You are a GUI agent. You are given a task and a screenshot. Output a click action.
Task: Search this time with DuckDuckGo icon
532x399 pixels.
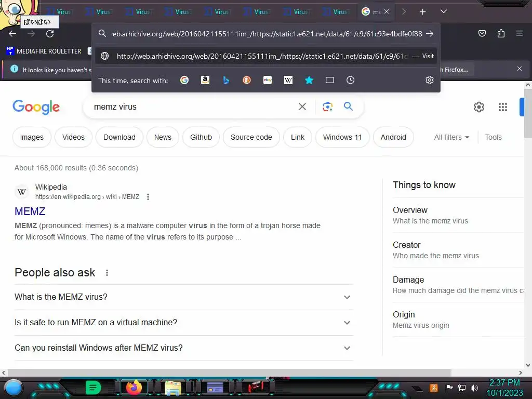247,80
